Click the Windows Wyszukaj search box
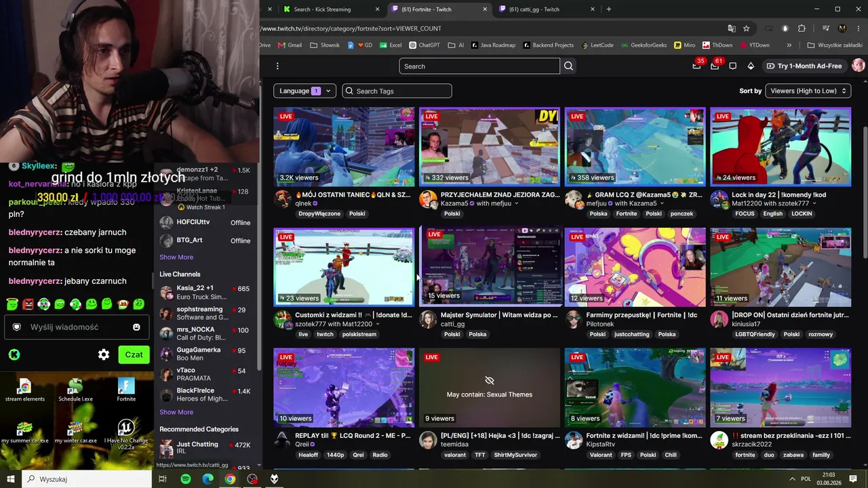 point(87,479)
